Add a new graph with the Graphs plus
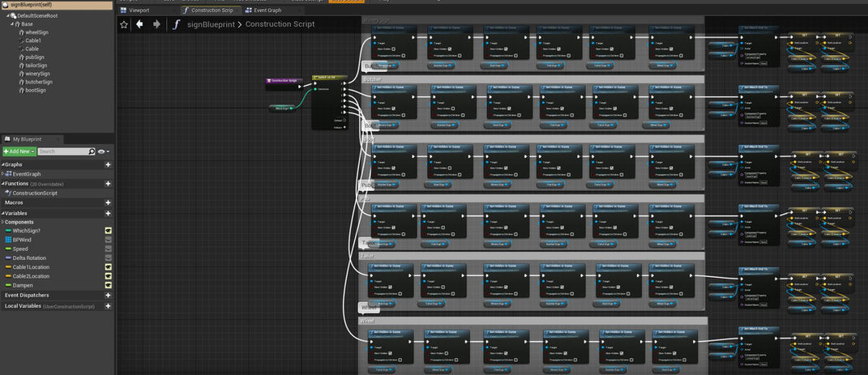This screenshot has width=868, height=375. pos(108,165)
